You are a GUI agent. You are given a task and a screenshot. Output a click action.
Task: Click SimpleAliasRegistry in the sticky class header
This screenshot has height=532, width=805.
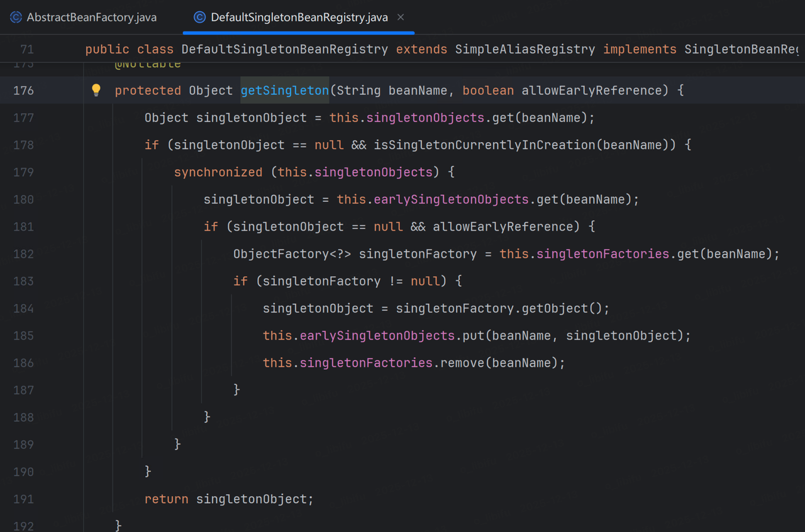pyautogui.click(x=525, y=49)
